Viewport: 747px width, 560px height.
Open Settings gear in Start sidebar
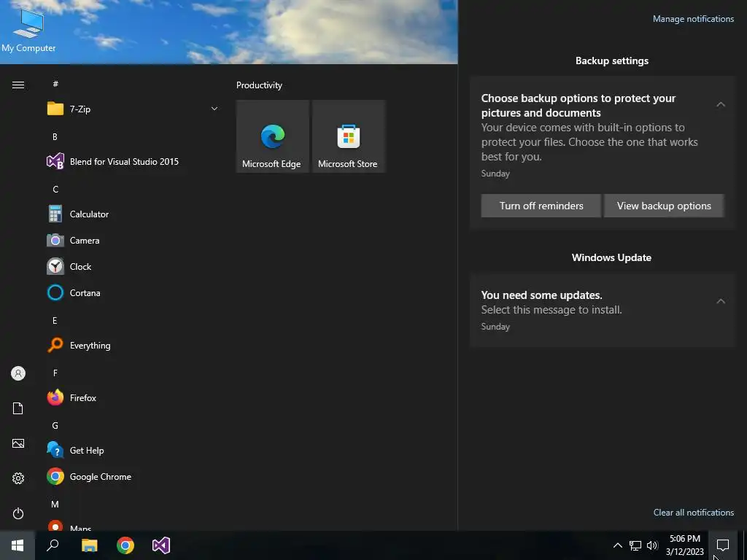pos(18,478)
